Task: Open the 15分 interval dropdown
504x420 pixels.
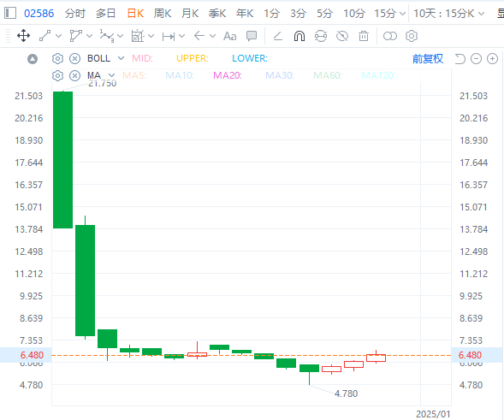Action: tap(402, 14)
